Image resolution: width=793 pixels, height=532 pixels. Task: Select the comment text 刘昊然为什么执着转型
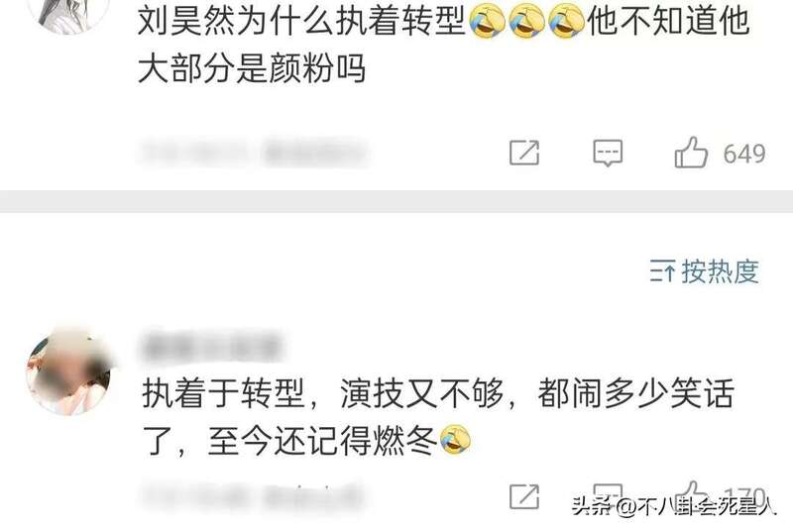tap(301, 21)
